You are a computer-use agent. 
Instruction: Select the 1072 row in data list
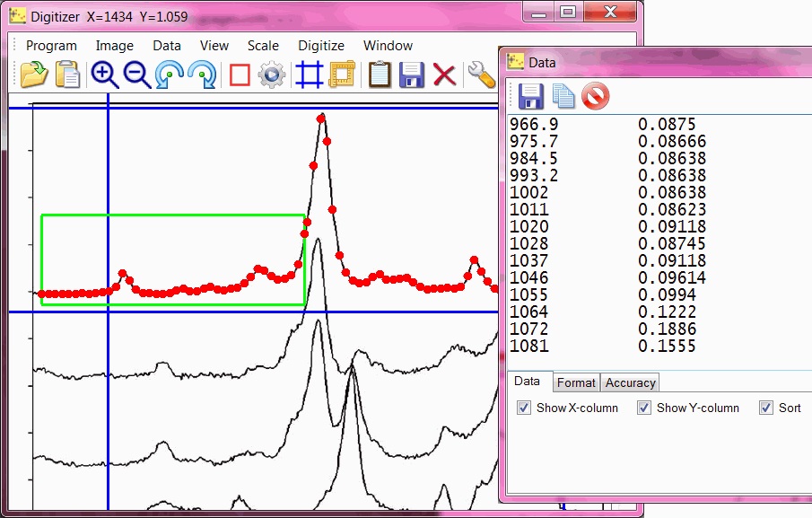tap(529, 329)
